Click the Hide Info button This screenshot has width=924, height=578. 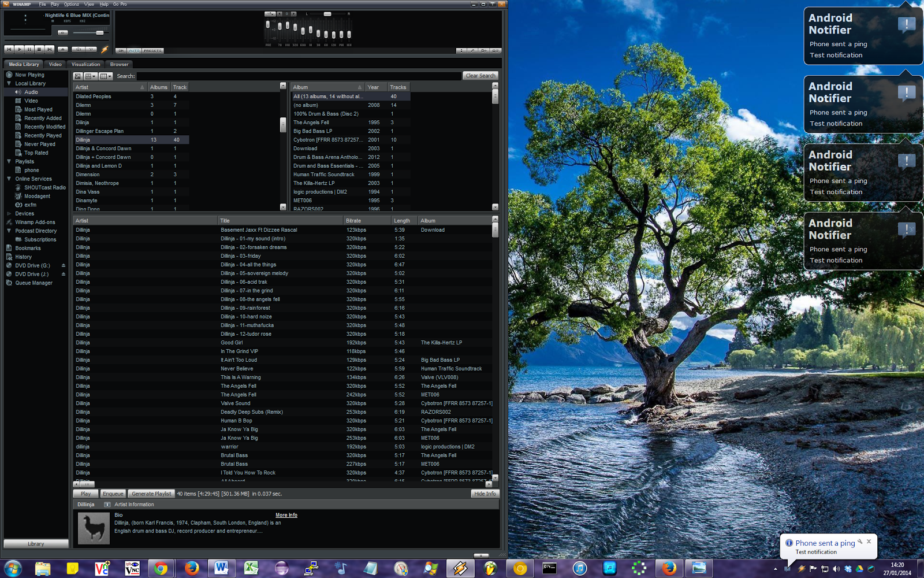[x=485, y=494]
